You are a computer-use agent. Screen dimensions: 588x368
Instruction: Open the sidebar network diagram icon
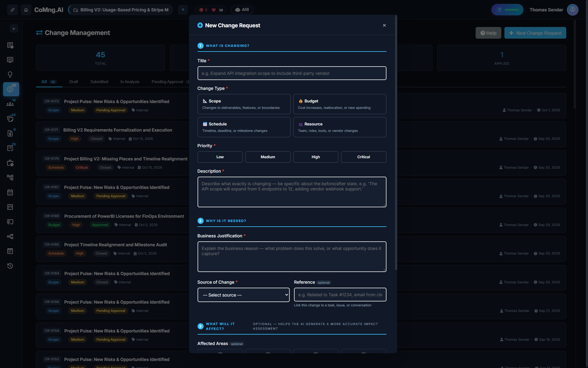coord(10,236)
